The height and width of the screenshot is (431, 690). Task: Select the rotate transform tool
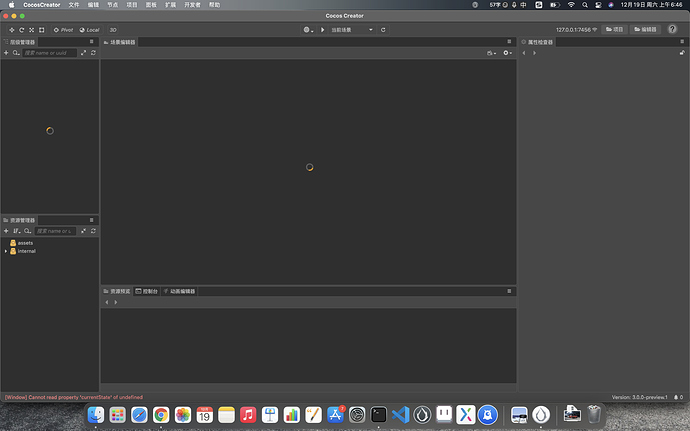pyautogui.click(x=22, y=30)
